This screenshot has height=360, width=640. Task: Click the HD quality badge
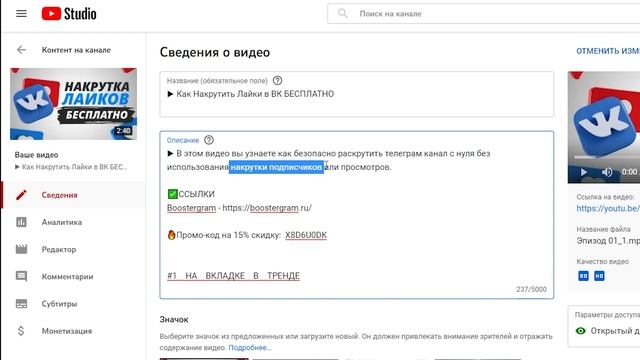tap(599, 276)
